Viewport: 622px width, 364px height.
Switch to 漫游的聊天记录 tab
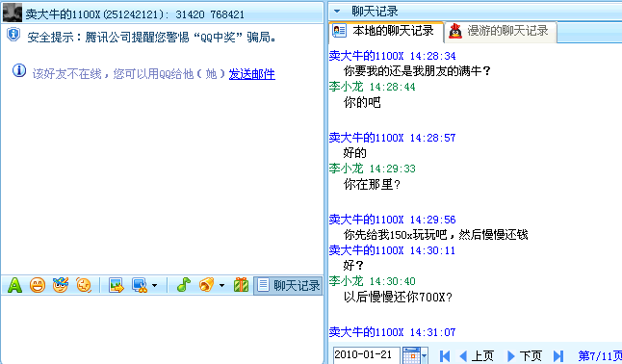click(501, 32)
